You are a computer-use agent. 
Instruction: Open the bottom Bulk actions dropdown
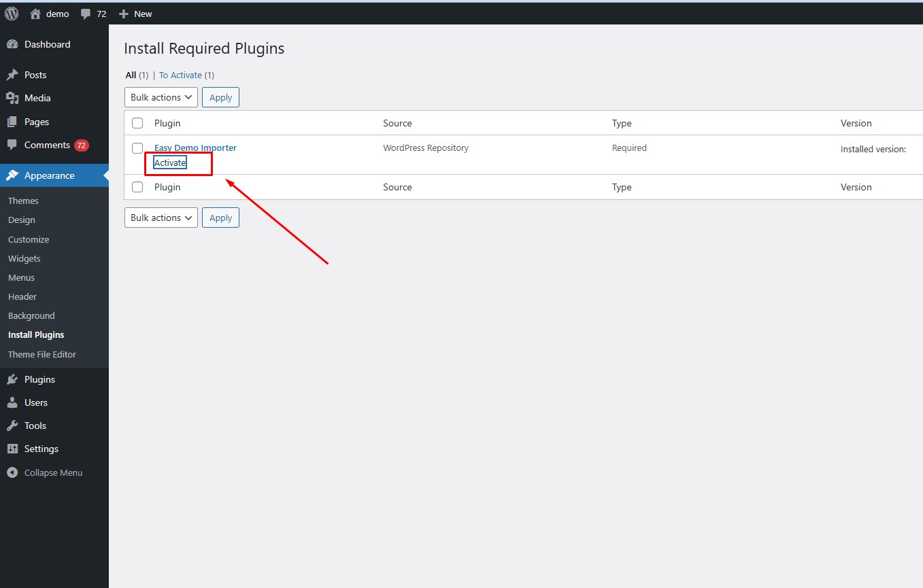coord(161,218)
